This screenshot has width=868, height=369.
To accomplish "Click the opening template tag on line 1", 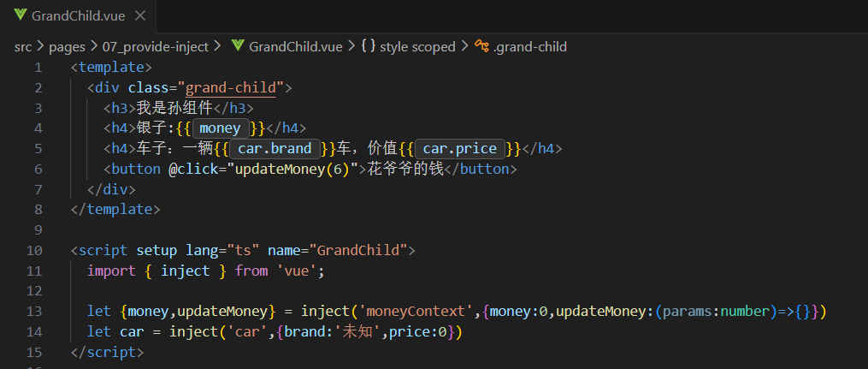I will pyautogui.click(x=111, y=68).
